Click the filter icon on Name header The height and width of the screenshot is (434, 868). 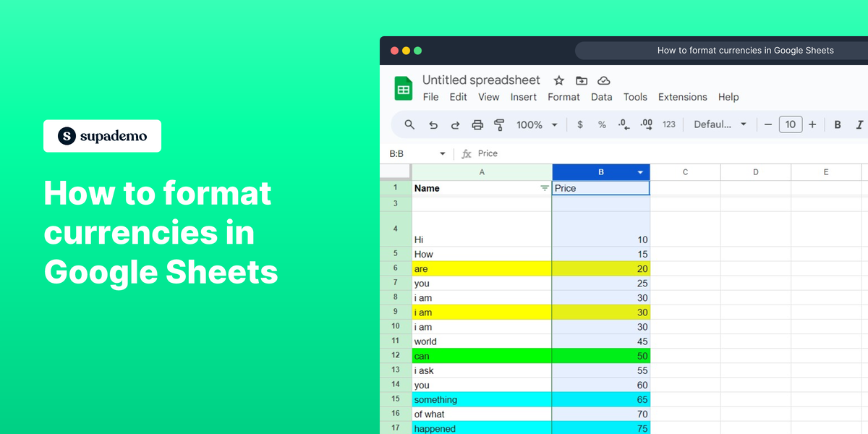coord(545,188)
